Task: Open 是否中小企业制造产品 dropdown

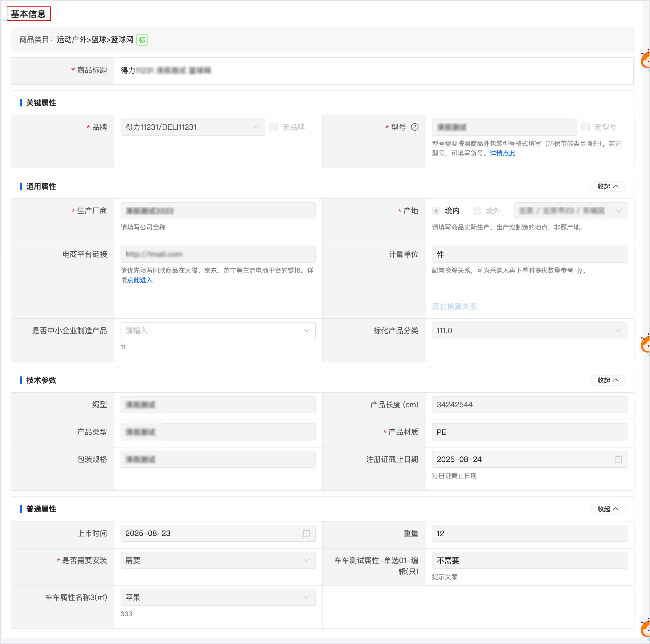Action: (x=218, y=331)
